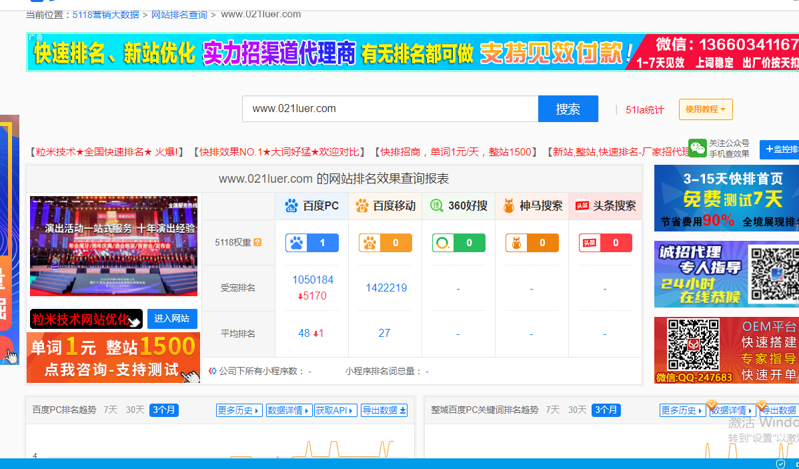Viewport: 799px width, 469px height.
Task: Click the 快排招商，单词1元/天 text ad link
Action: pos(456,152)
